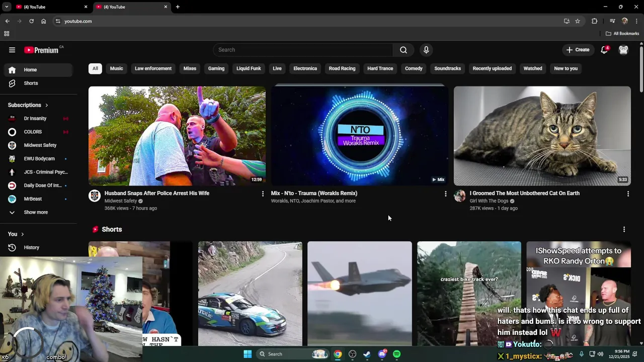
Task: Open browser extensions puzzle icon
Action: point(595,21)
